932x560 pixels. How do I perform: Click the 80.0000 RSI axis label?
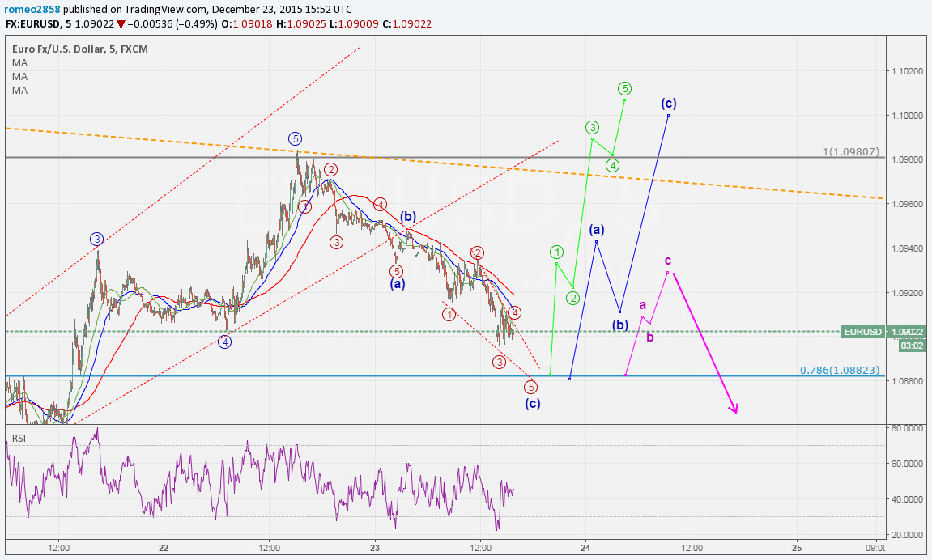(x=907, y=428)
